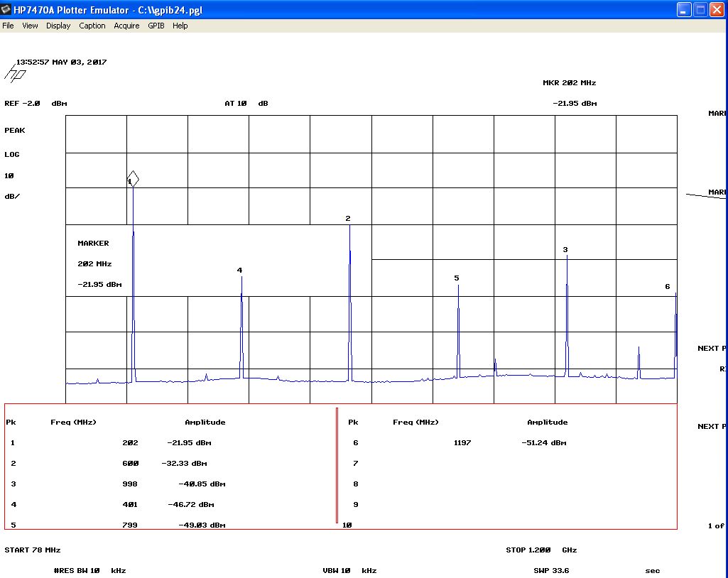Click the peak 3 label on the plot
This screenshot has height=578, width=728.
pos(565,250)
